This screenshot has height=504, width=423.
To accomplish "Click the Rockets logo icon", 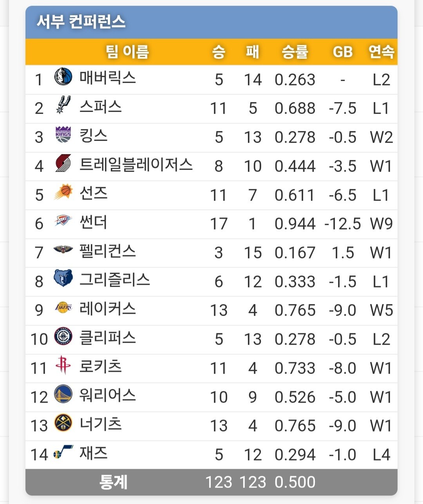I will coord(63,365).
